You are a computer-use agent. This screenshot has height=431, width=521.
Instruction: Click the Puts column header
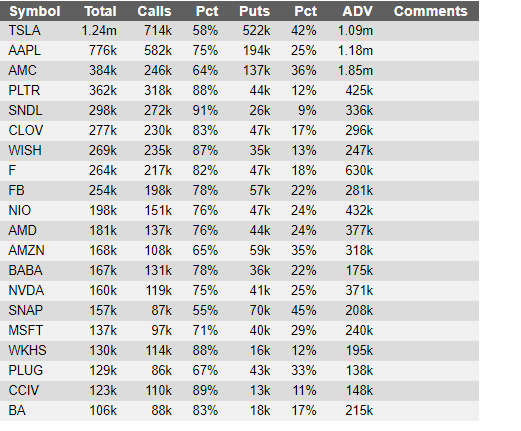pos(254,11)
